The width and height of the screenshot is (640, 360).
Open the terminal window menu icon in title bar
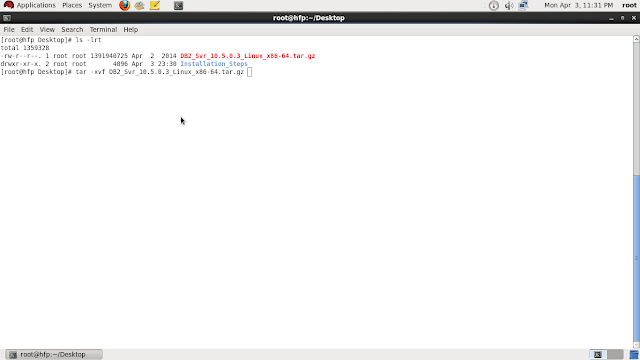pos(7,18)
